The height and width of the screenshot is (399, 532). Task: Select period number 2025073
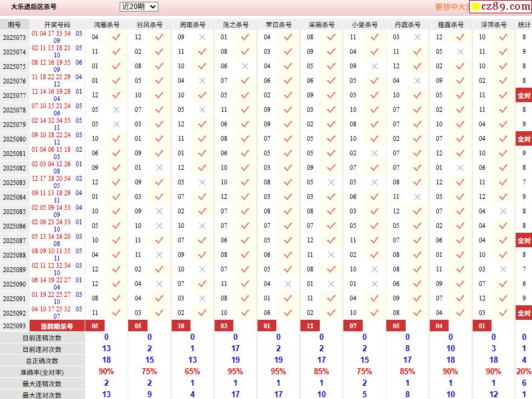15,37
